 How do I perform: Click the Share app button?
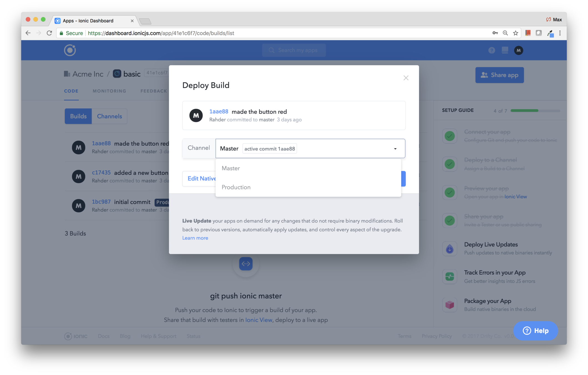(499, 75)
